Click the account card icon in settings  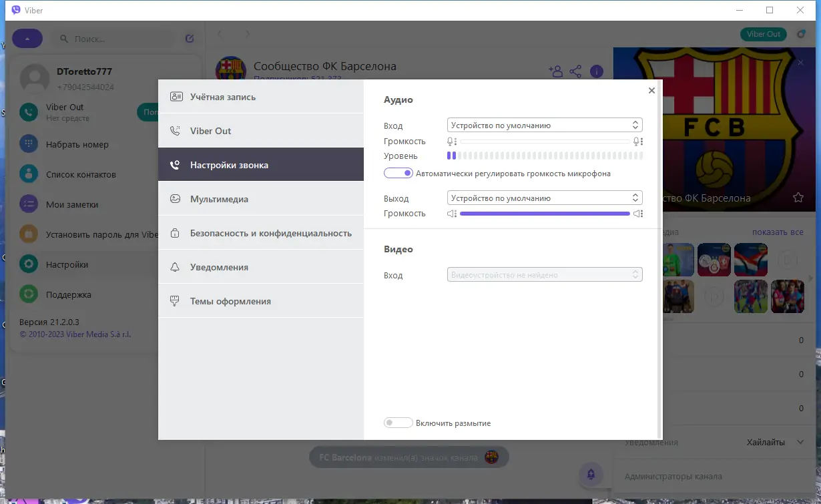pyautogui.click(x=176, y=97)
